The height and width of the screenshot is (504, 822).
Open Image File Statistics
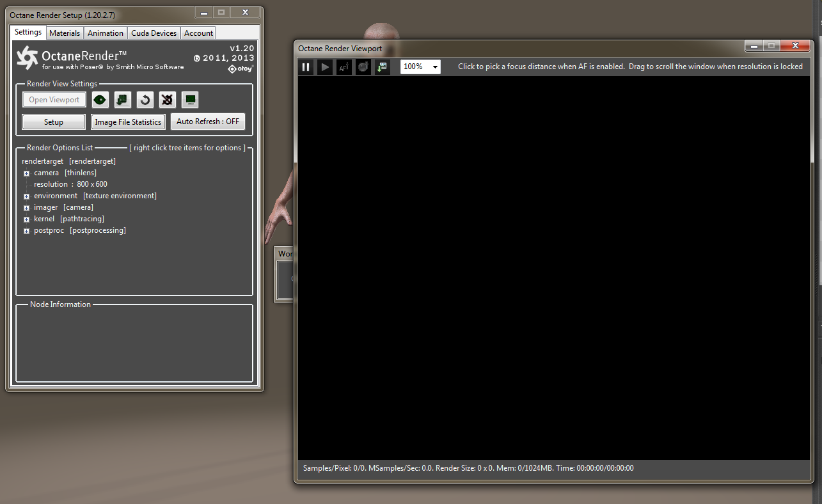[x=128, y=122]
